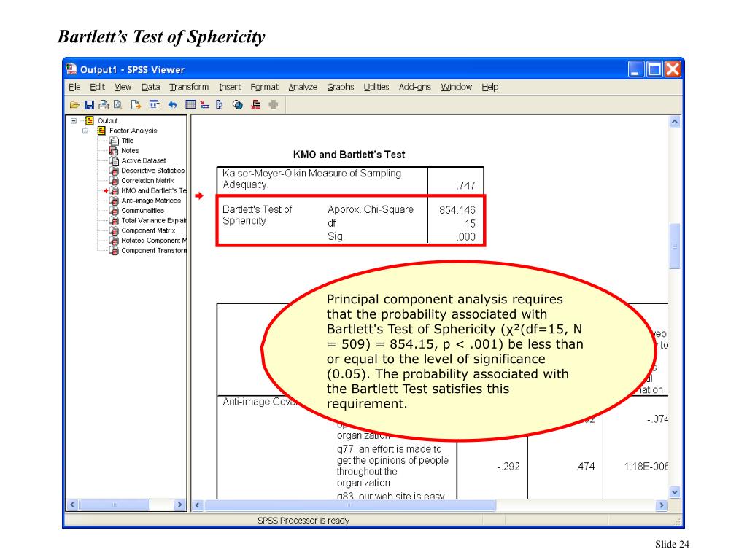Click the Open file toolbar icon
Image resolution: width=747 pixels, height=560 pixels.
pos(75,105)
